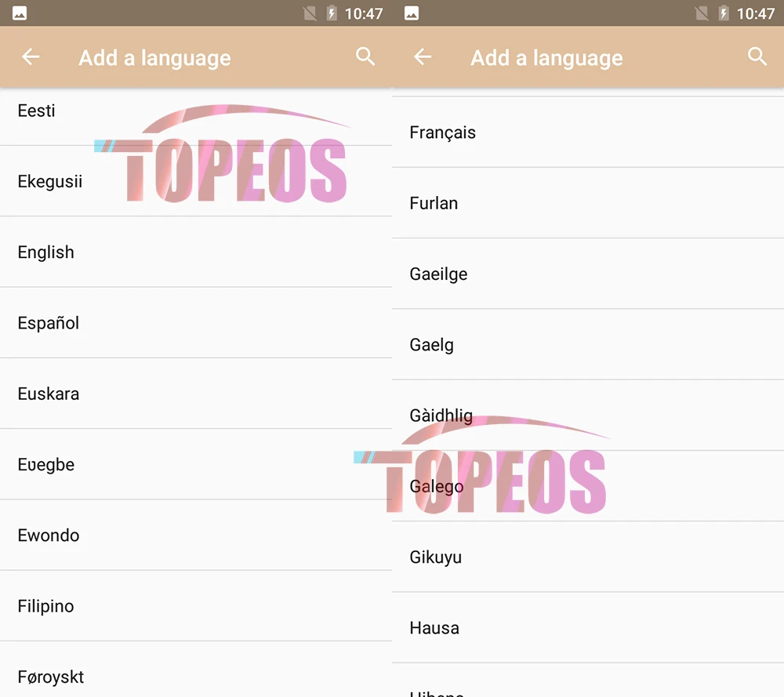Select the Gaelg entry
Screen dimensions: 784x697
(588, 344)
